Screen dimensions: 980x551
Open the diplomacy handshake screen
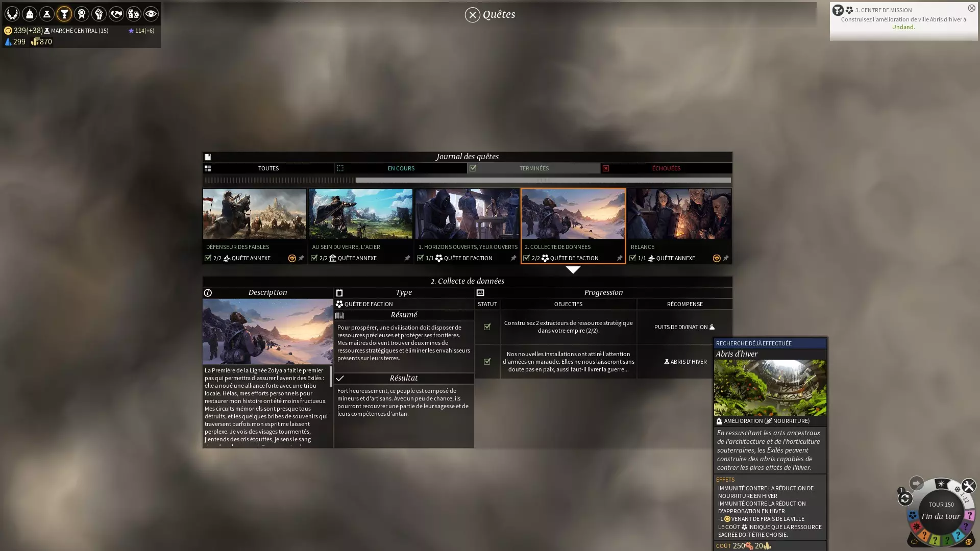116,14
